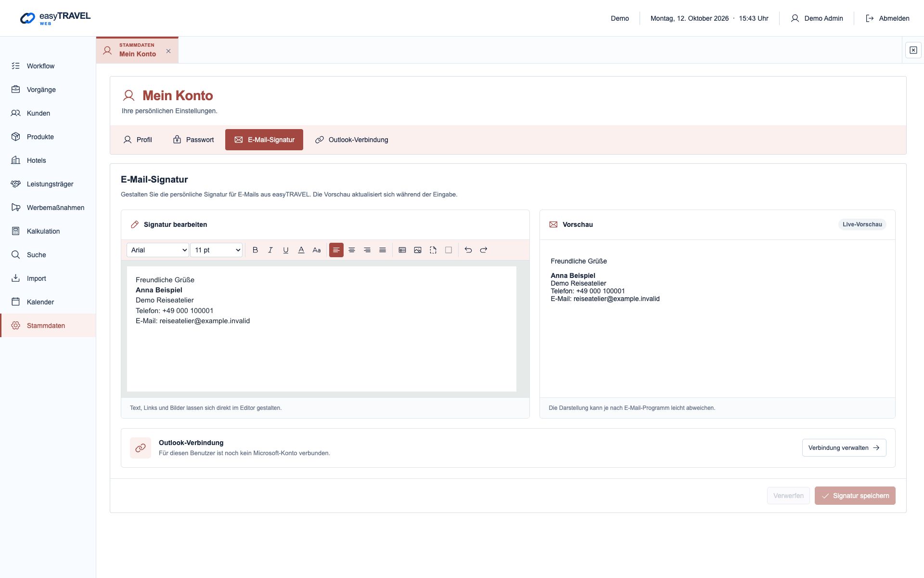The height and width of the screenshot is (578, 924).
Task: Open Suche in the sidebar
Action: tap(48, 255)
